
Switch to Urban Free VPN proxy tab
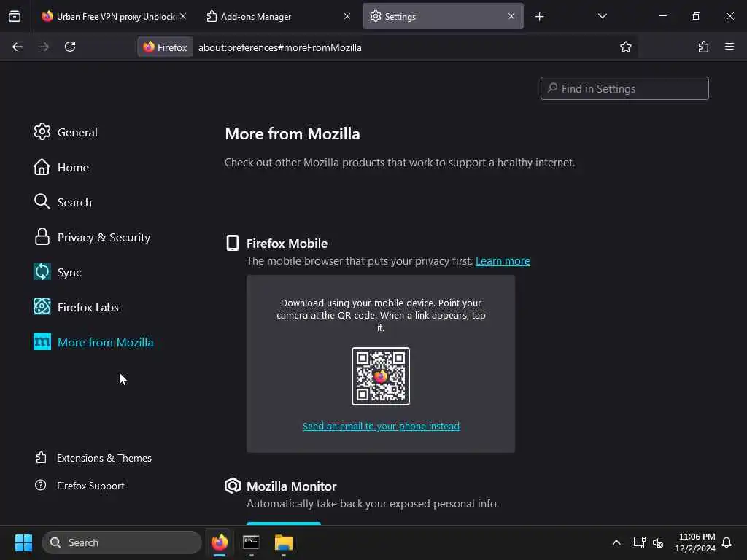115,17
